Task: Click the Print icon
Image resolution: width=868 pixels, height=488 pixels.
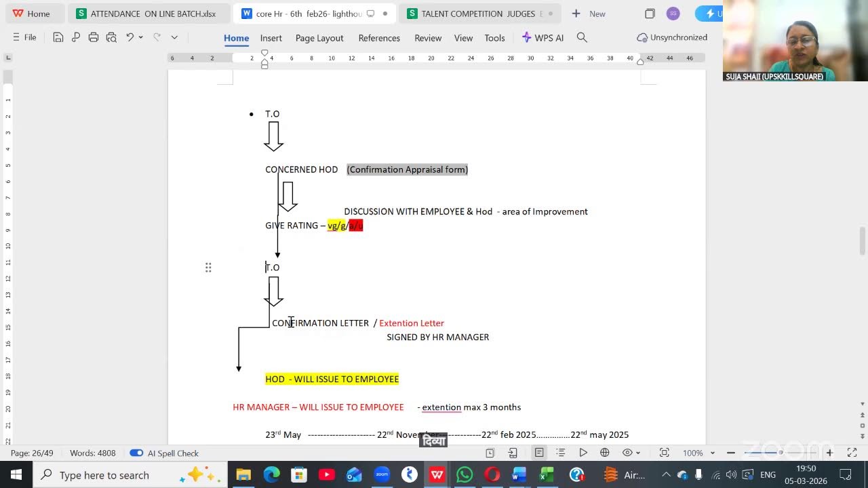Action: pos(94,38)
